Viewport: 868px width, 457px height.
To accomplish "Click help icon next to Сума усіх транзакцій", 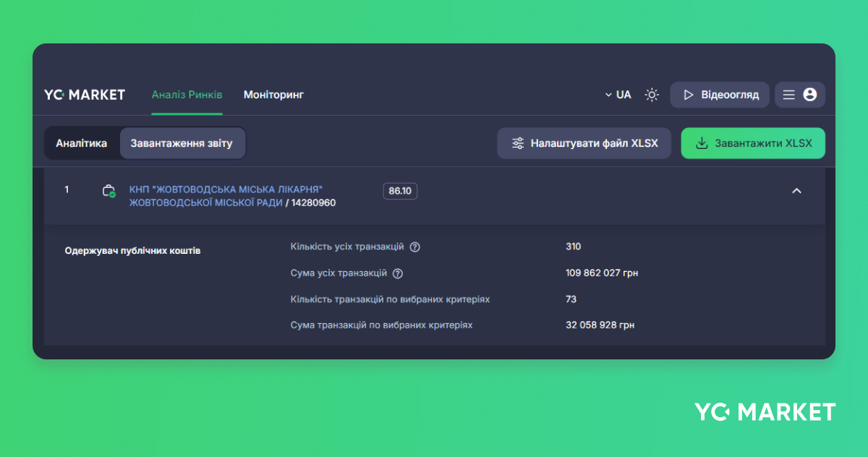I will [x=397, y=273].
